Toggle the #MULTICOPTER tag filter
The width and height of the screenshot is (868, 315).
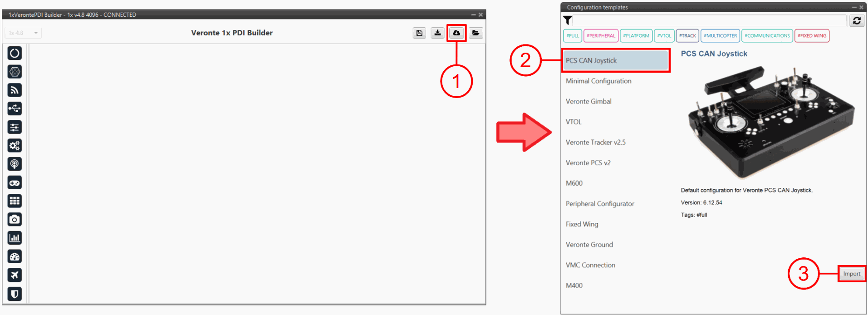click(x=720, y=36)
